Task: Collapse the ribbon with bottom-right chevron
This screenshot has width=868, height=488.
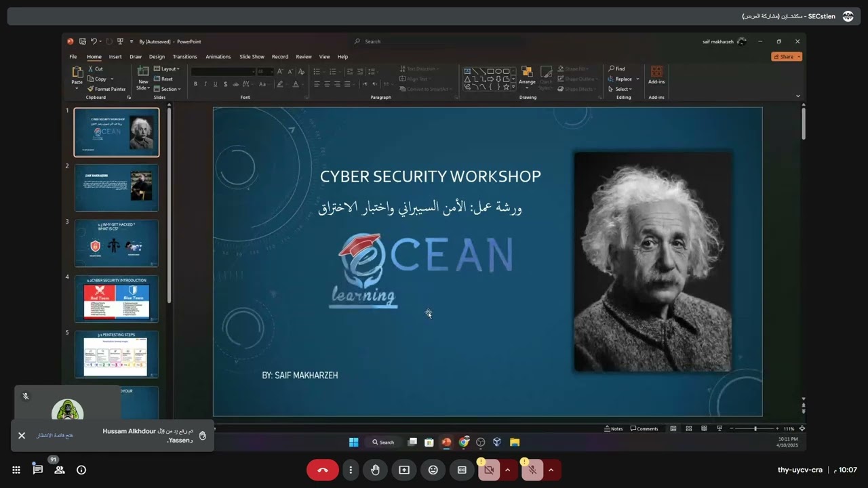Action: click(x=797, y=96)
